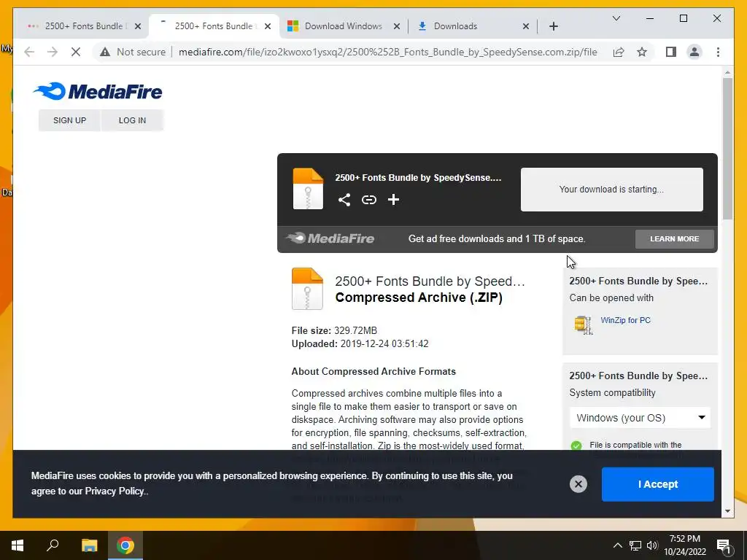Click the plus icon to add file

393,200
